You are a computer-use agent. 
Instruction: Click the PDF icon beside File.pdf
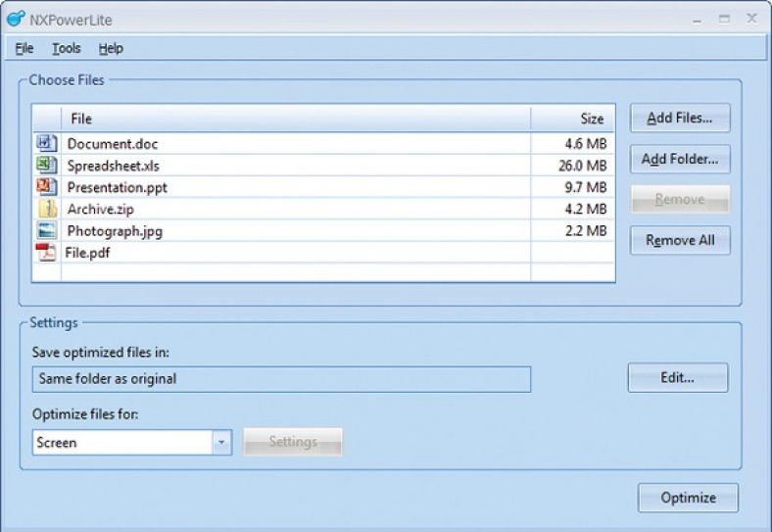click(46, 252)
